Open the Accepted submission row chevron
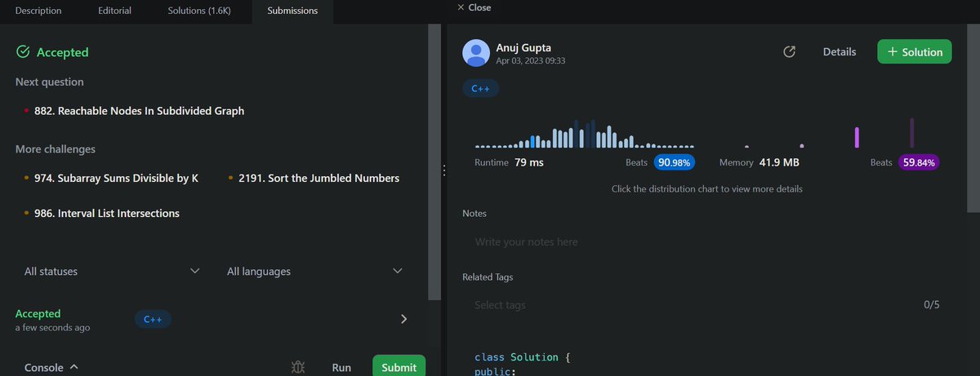 click(x=403, y=319)
